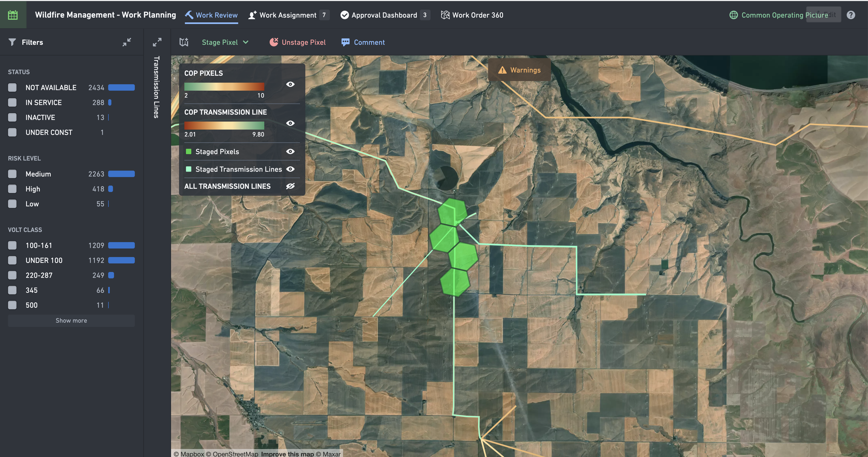Open the Stage Pixel dropdown
Image resolution: width=868 pixels, height=457 pixels.
[x=225, y=42]
